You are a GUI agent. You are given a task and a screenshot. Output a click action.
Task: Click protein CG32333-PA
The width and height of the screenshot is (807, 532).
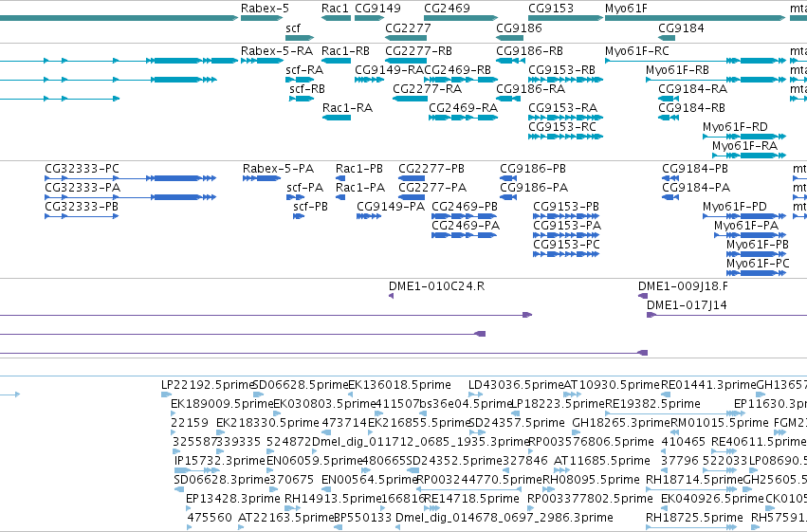[x=83, y=188]
